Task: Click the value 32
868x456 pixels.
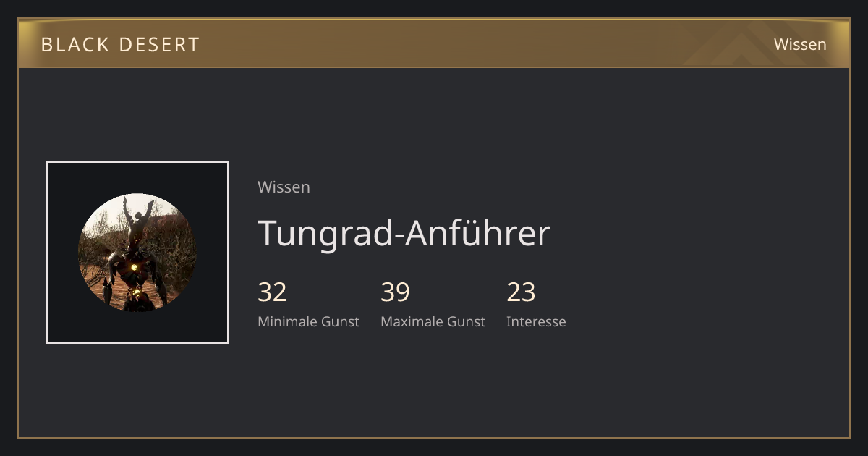Action: [x=272, y=292]
